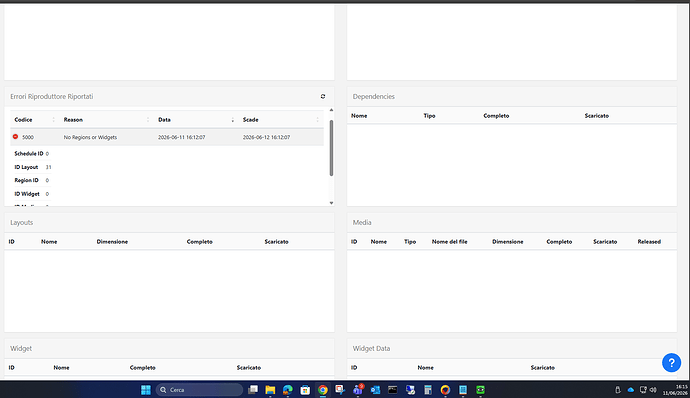Open the blue help question-mark button

coord(671,362)
